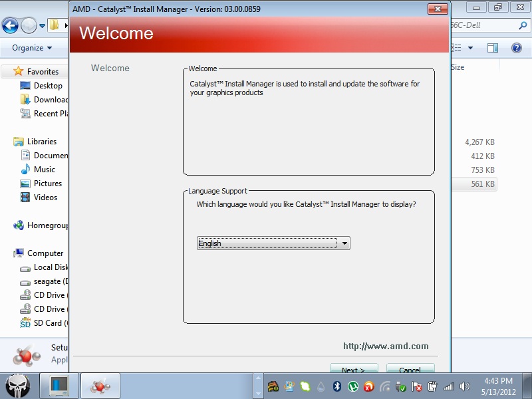Change view using Explorer view icon
The width and height of the screenshot is (532, 399).
457,48
